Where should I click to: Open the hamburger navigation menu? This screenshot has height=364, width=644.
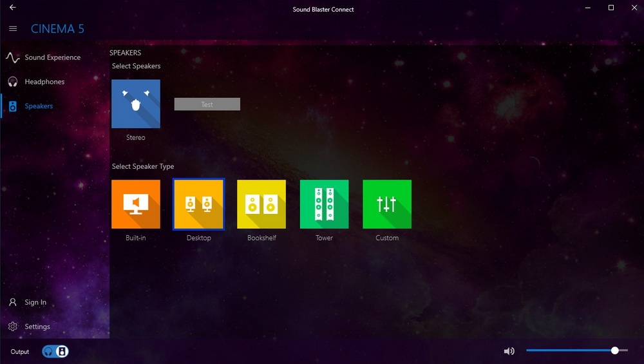13,29
